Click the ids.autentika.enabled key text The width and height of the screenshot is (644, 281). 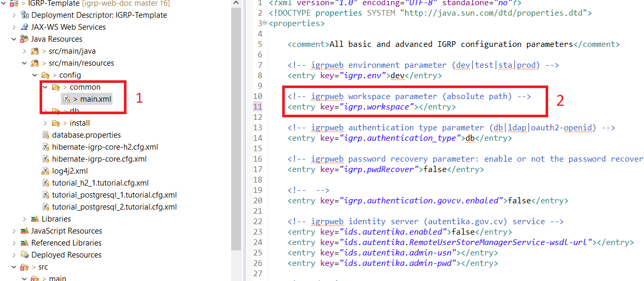click(393, 232)
